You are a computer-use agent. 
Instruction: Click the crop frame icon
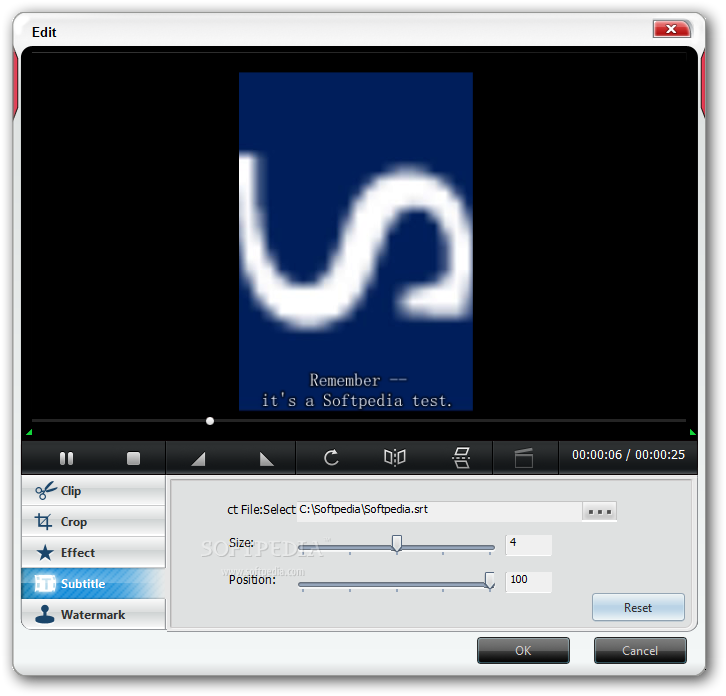[44, 521]
